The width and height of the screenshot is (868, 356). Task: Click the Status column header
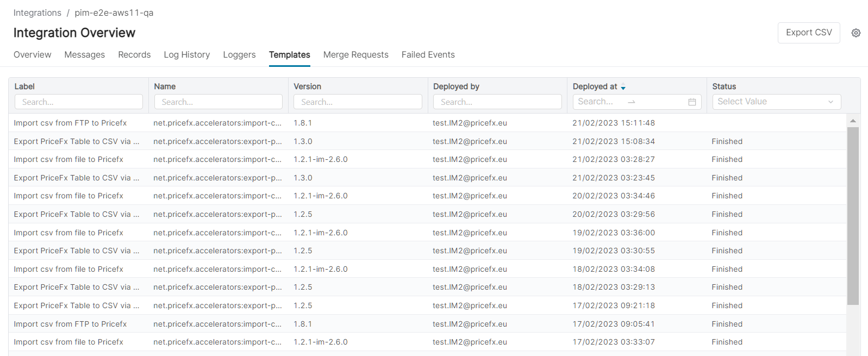[x=724, y=86]
